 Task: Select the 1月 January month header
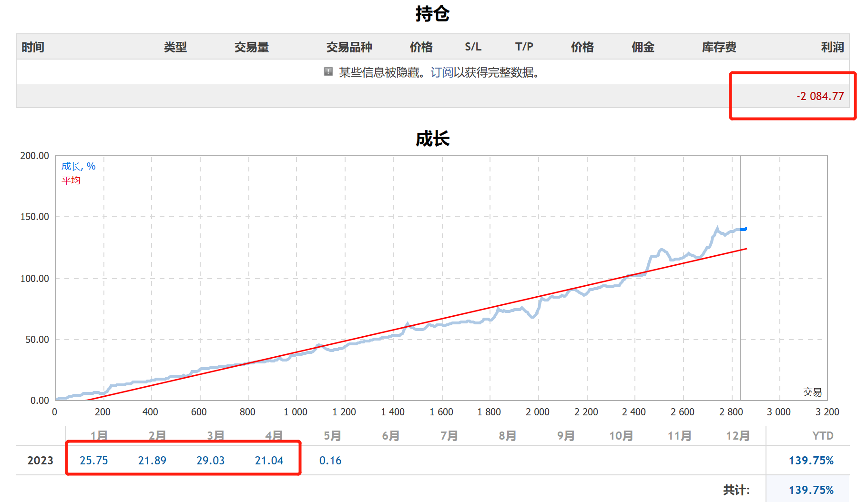pyautogui.click(x=98, y=435)
